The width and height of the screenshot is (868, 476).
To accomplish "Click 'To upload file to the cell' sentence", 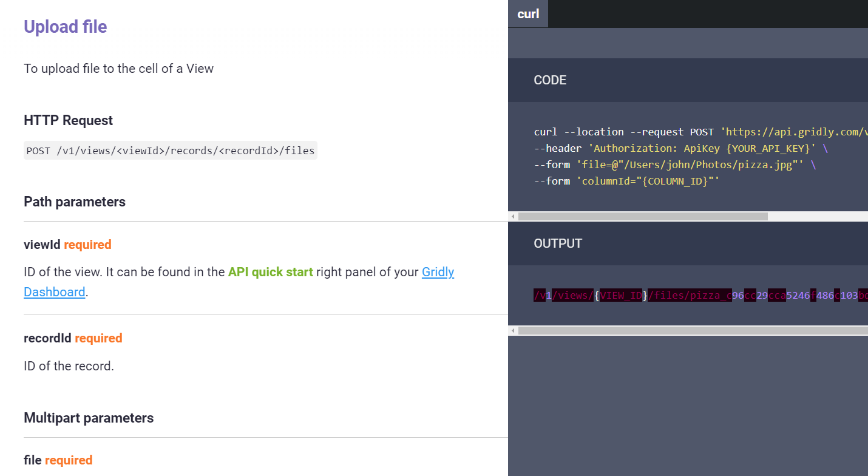I will point(118,68).
